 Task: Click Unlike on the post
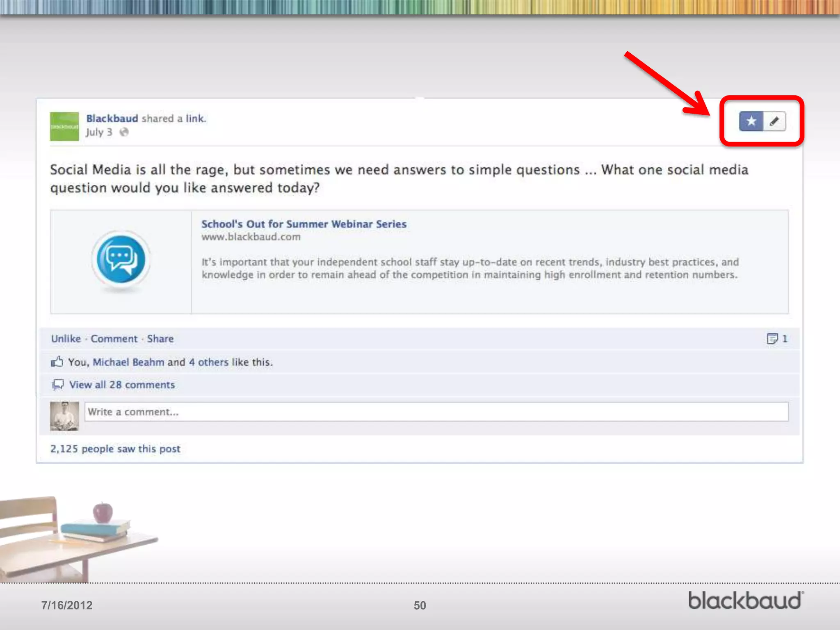(x=66, y=339)
